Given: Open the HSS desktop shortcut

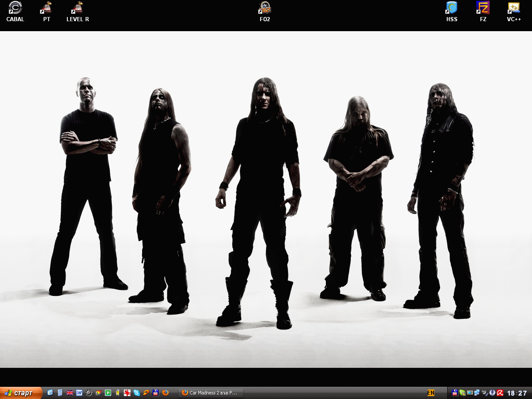Looking at the screenshot, I should [451, 12].
